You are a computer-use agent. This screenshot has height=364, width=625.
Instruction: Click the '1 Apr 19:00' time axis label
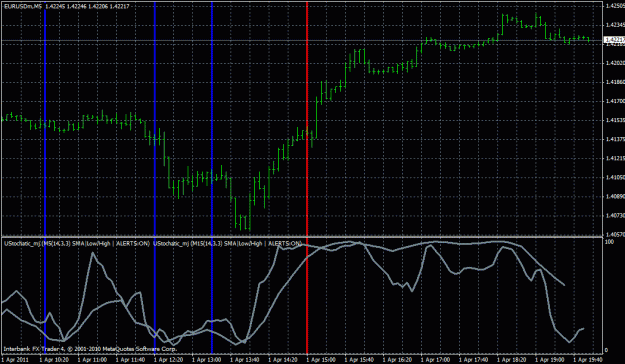coord(550,360)
